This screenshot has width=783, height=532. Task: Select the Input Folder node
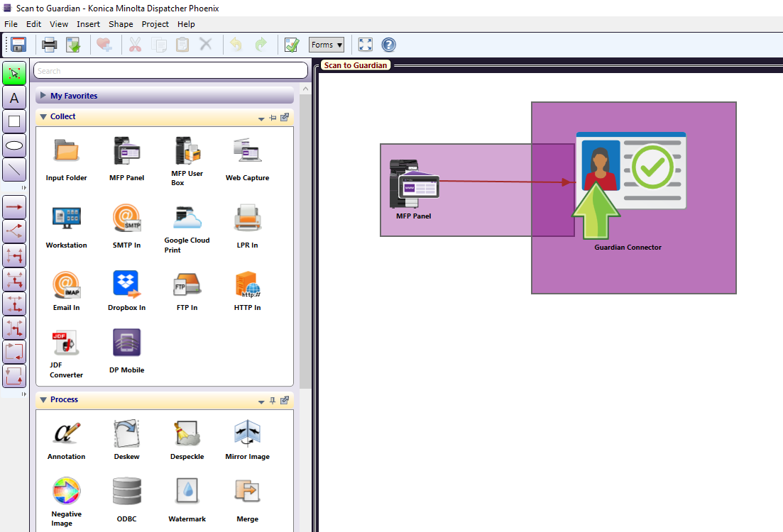click(67, 160)
